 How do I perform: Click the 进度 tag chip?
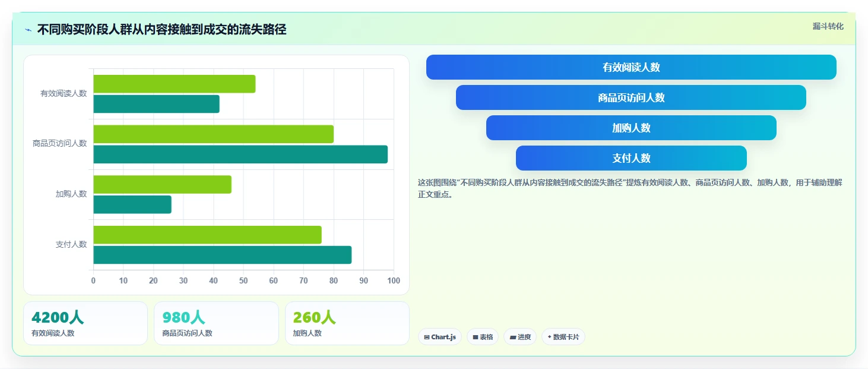point(520,337)
